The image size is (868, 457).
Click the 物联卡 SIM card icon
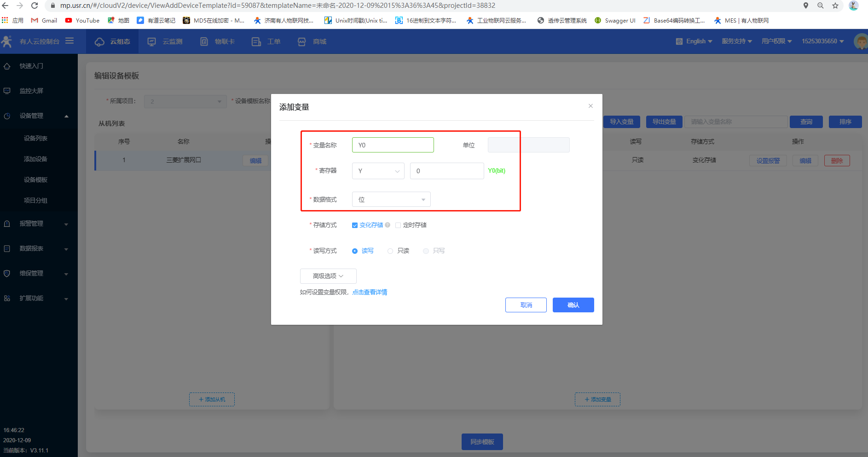coord(204,42)
